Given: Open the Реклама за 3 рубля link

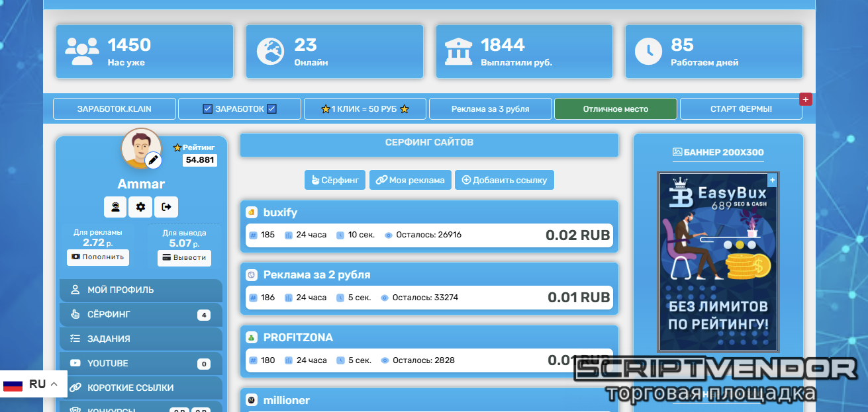Looking at the screenshot, I should pos(491,109).
